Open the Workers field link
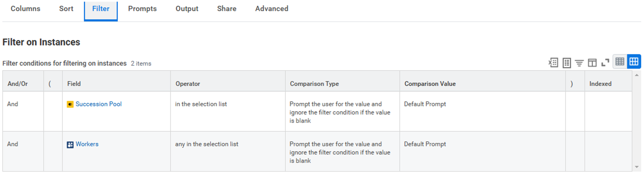 (x=87, y=144)
